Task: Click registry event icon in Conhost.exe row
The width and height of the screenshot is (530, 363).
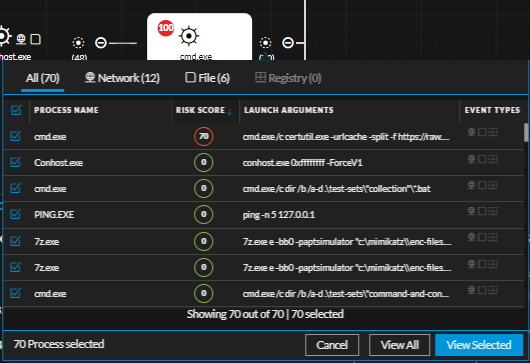Action: (x=493, y=159)
